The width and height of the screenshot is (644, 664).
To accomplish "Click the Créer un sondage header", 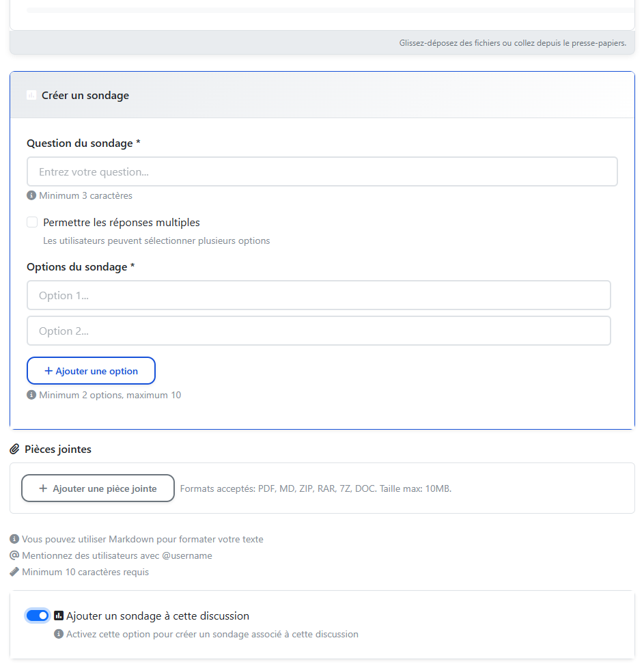I will pos(85,96).
